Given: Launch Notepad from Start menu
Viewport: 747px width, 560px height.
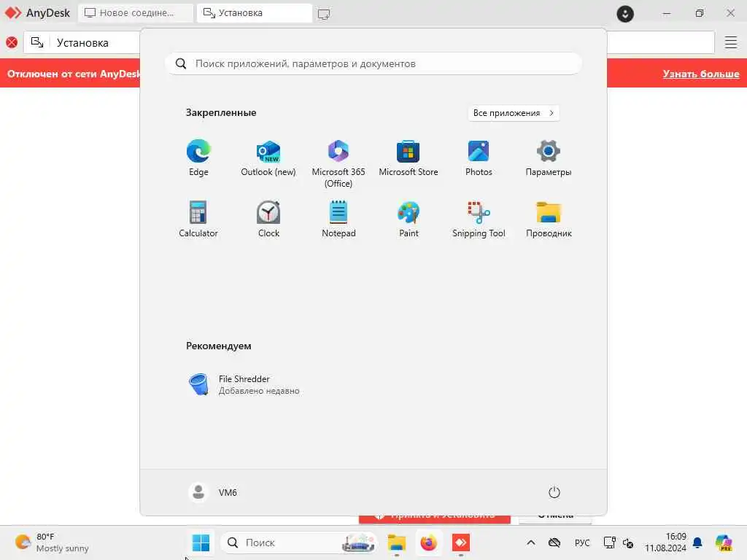Looking at the screenshot, I should coord(338,219).
